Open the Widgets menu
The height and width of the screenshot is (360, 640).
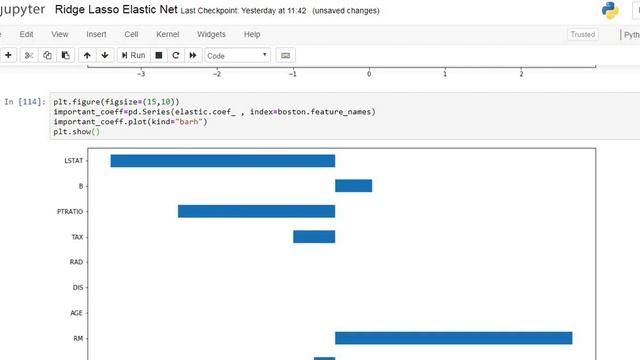[211, 34]
